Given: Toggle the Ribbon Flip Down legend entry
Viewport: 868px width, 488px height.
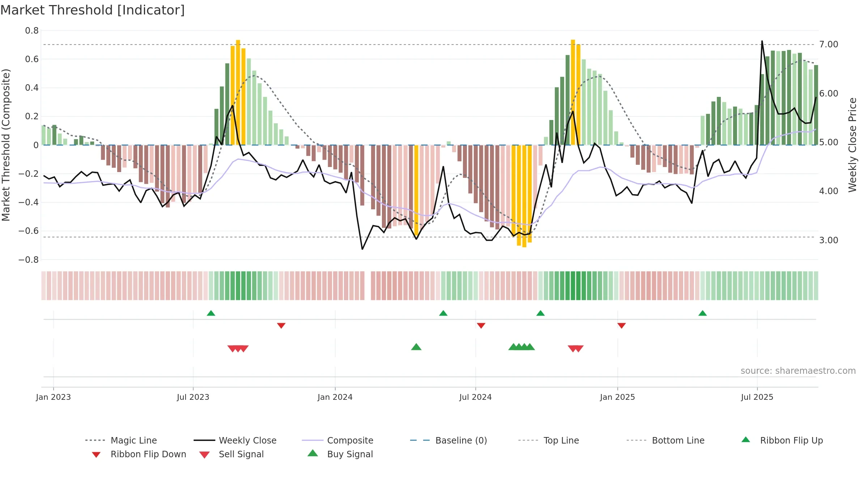Looking at the screenshot, I should point(139,454).
